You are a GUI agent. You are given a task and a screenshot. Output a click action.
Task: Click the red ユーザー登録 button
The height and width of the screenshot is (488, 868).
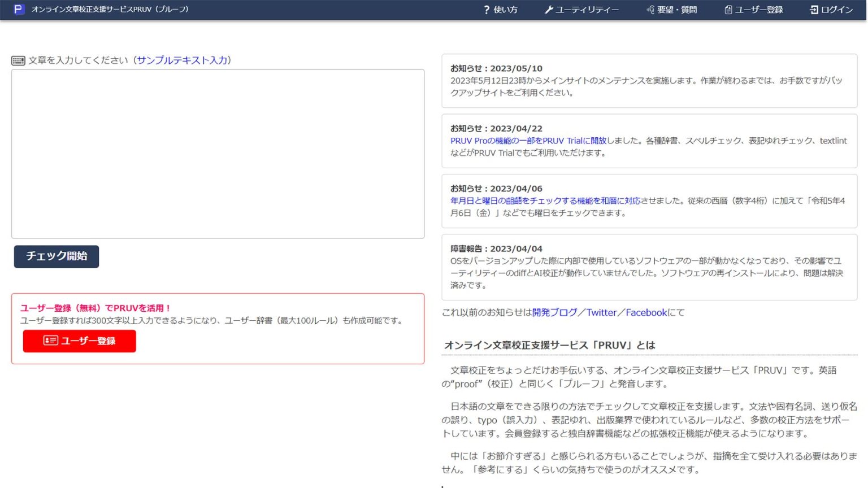click(x=79, y=341)
